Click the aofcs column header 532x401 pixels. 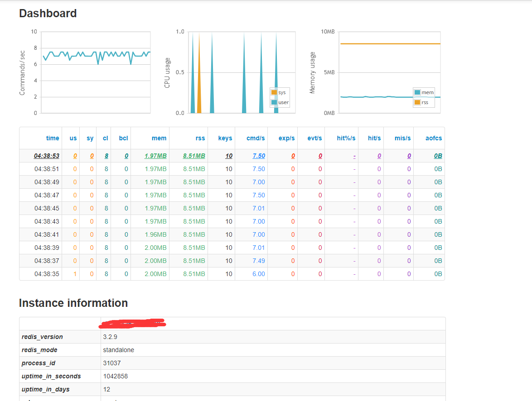tap(434, 138)
